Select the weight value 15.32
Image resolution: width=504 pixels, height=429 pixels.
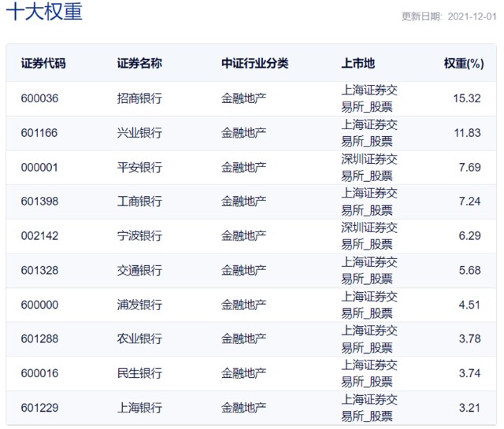pos(466,99)
